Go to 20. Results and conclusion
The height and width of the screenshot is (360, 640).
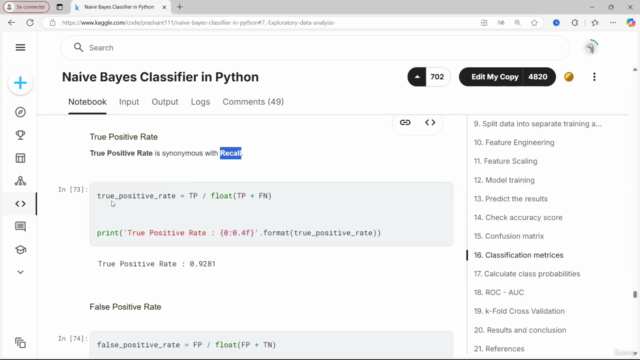(520, 330)
